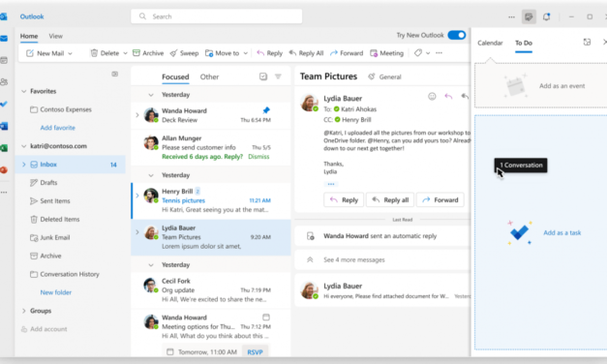The width and height of the screenshot is (607, 364).
Task: Select Focused inbox tab
Action: (175, 76)
